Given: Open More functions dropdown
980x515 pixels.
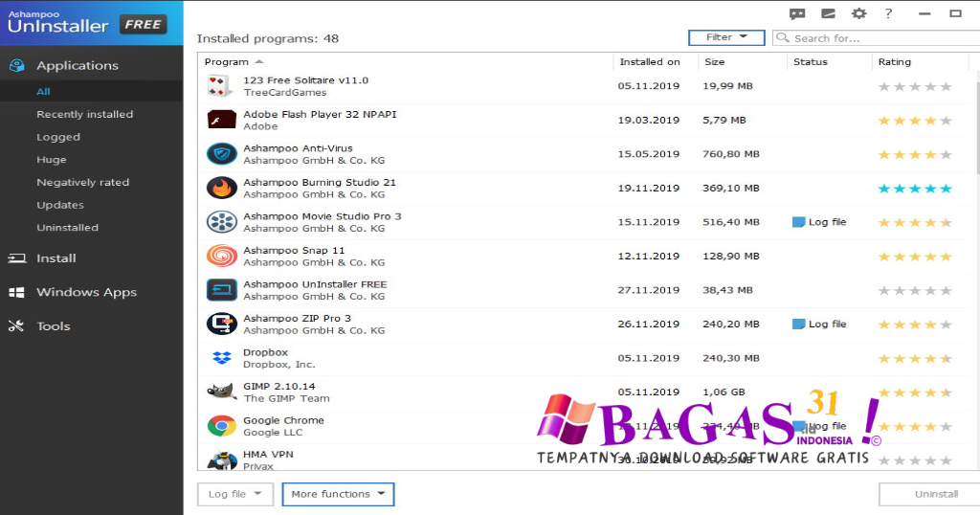Looking at the screenshot, I should pyautogui.click(x=338, y=494).
